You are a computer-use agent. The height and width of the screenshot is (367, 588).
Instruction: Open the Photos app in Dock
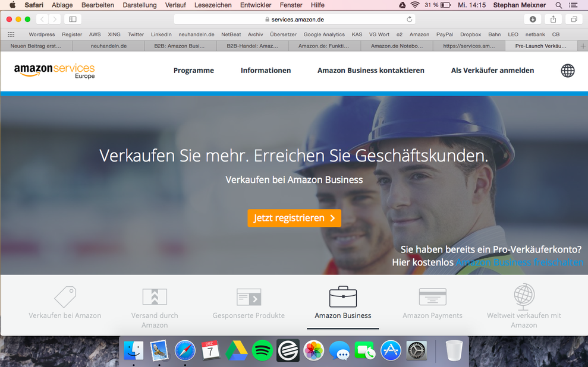coord(313,350)
